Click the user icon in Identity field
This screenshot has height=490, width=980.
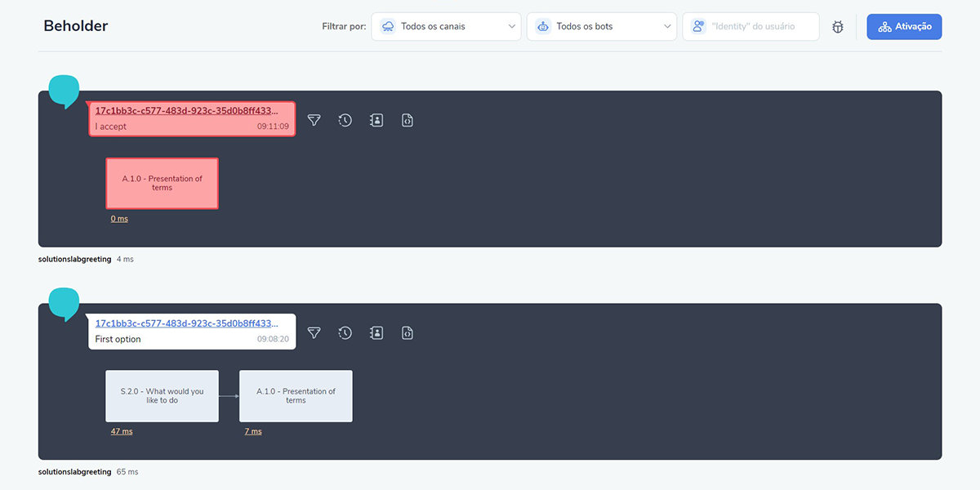pyautogui.click(x=698, y=26)
